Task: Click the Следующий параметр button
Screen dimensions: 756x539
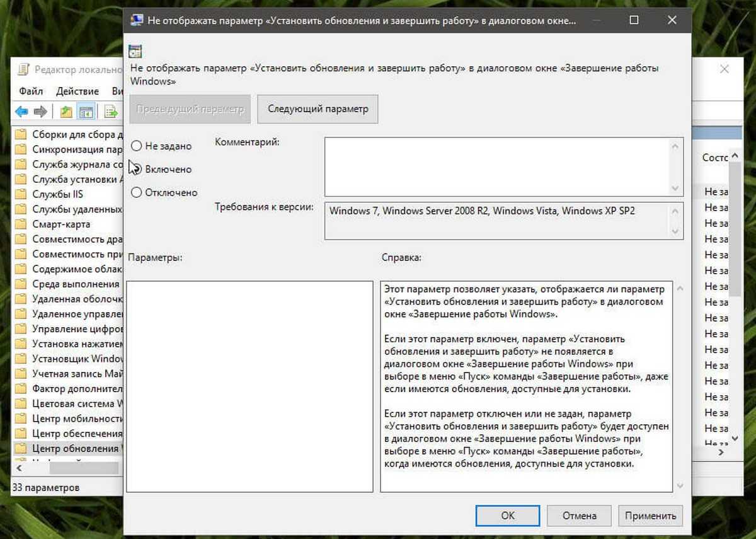Action: click(x=318, y=109)
